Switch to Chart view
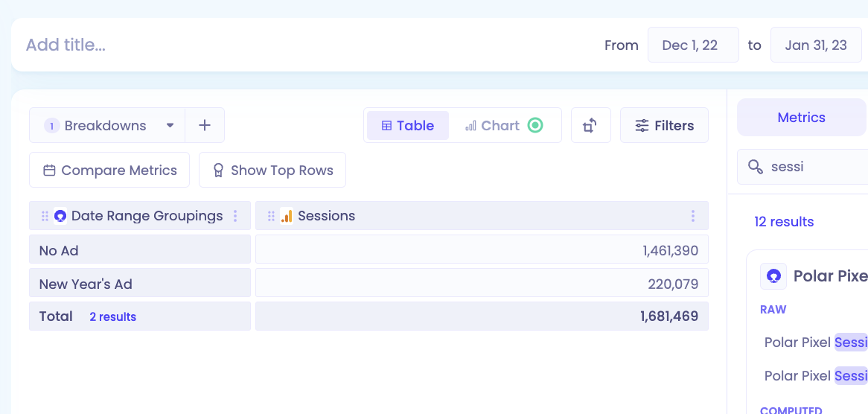The width and height of the screenshot is (868, 414). 492,126
